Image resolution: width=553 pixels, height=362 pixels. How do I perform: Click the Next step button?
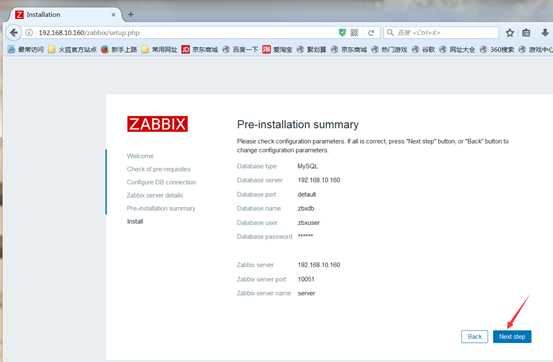(512, 337)
